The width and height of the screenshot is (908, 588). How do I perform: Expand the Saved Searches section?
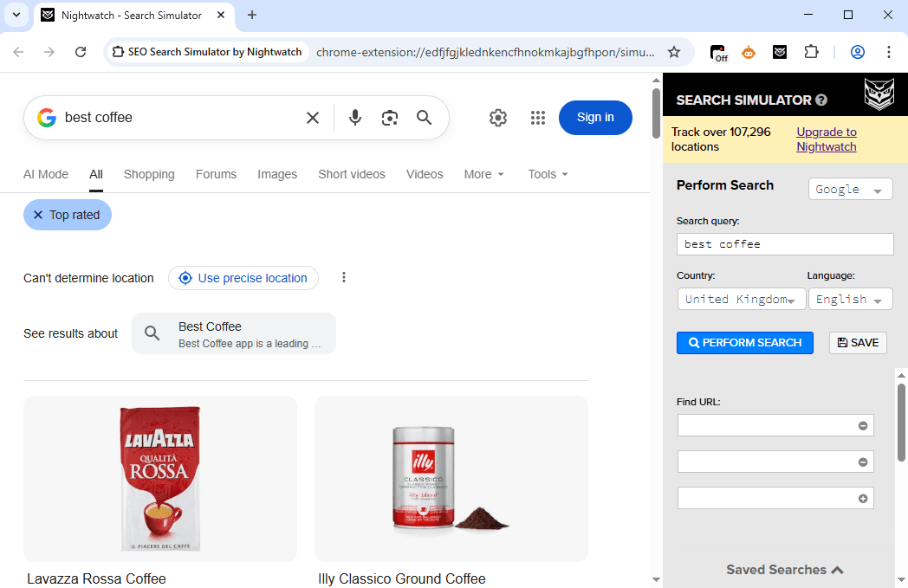point(785,570)
